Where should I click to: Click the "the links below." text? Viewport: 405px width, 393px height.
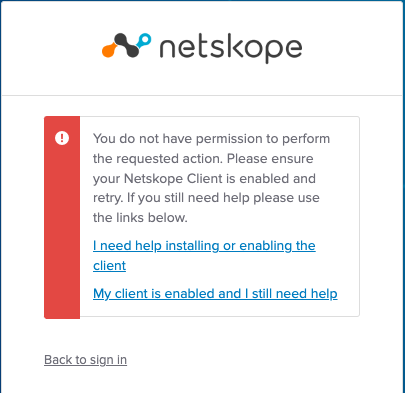pyautogui.click(x=140, y=218)
